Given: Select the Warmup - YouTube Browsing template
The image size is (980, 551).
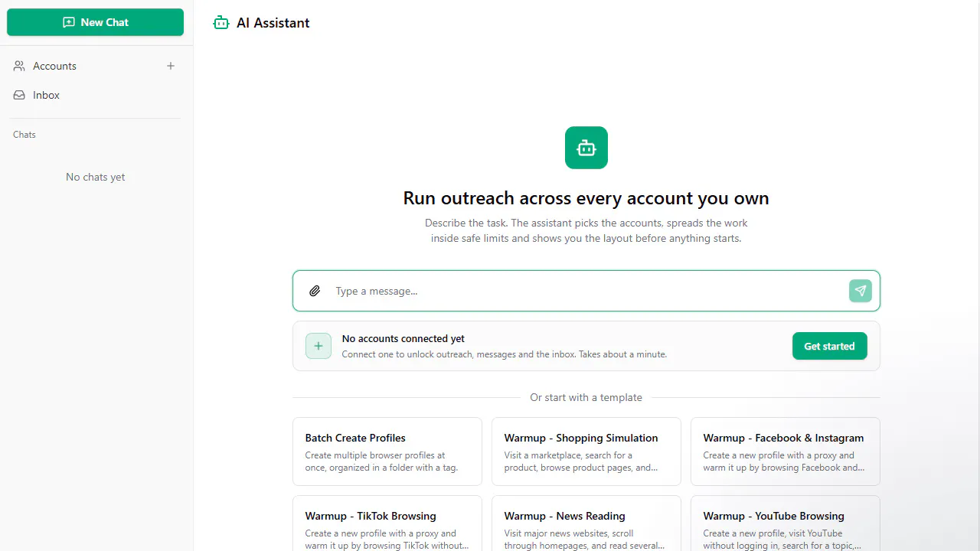Looking at the screenshot, I should [786, 523].
